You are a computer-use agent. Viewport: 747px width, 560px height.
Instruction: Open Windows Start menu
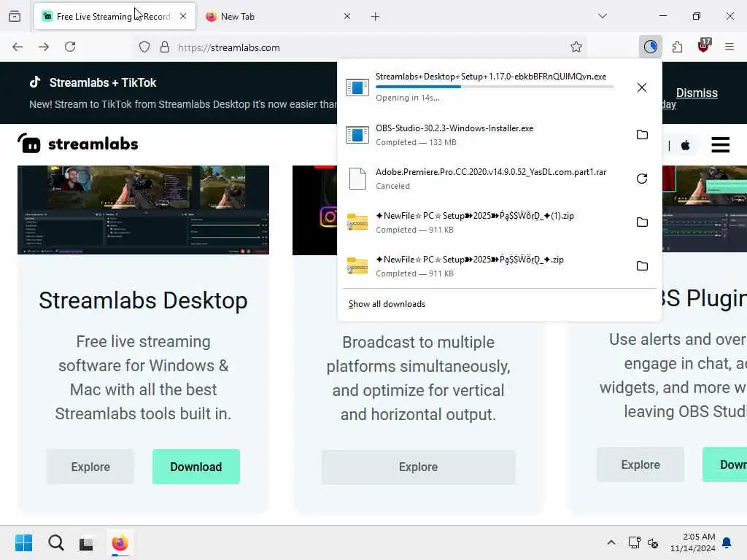click(23, 542)
